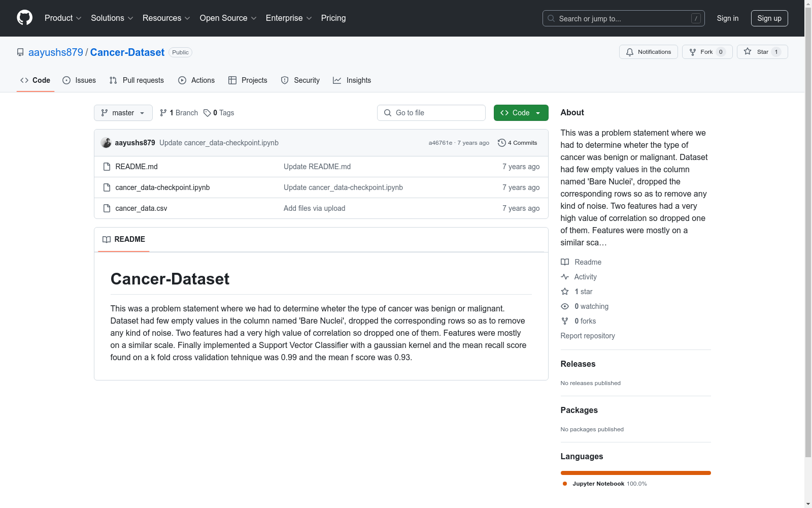Open the master branch selector dropdown
The image size is (812, 508).
tap(123, 113)
